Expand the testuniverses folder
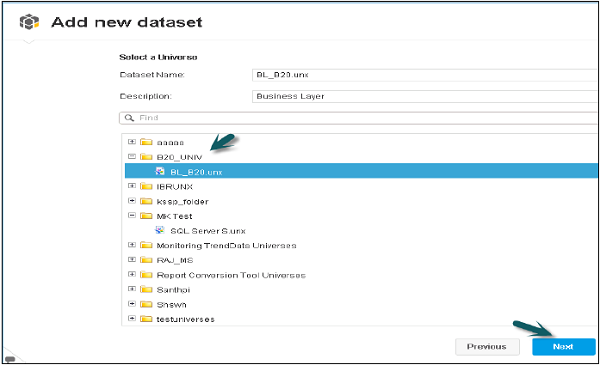The width and height of the screenshot is (600, 365). tap(132, 318)
